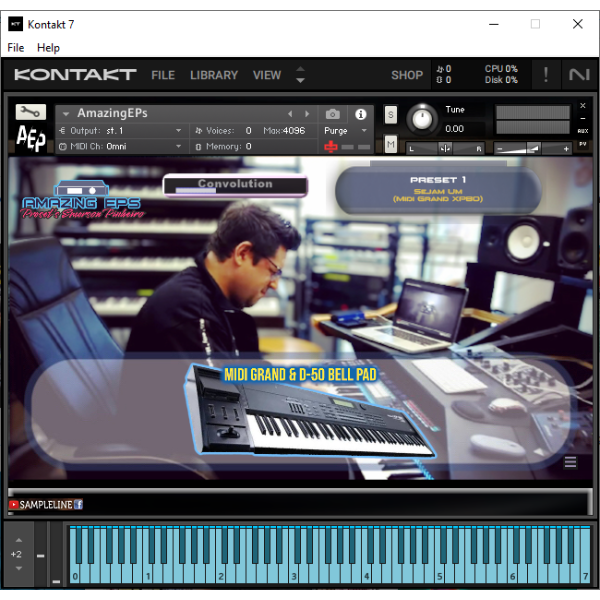Open the Sampleline Facebook icon
This screenshot has width=600, height=600.
tap(78, 505)
